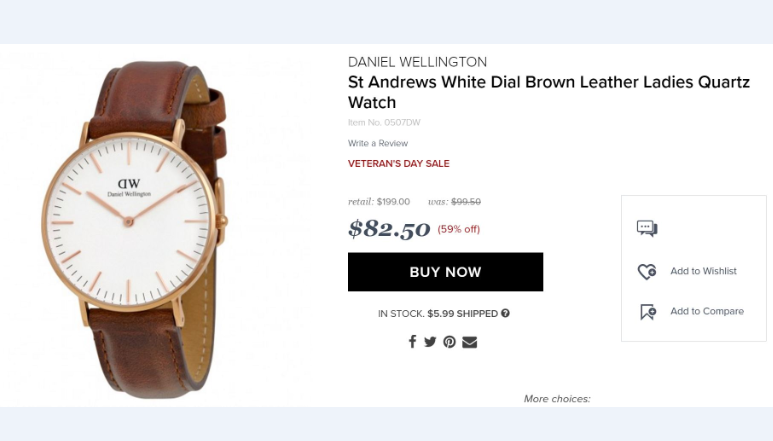Image resolution: width=773 pixels, height=441 pixels.
Task: Share the product by email icon
Action: click(x=470, y=342)
